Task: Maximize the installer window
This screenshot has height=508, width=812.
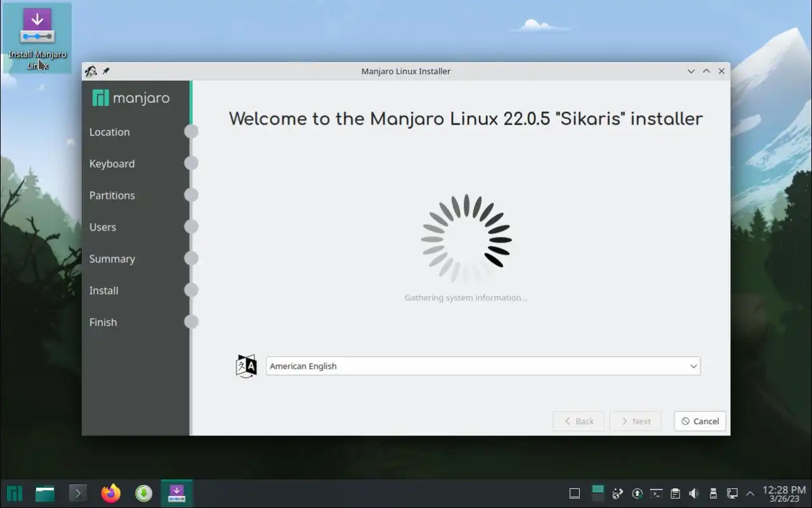Action: click(x=706, y=71)
